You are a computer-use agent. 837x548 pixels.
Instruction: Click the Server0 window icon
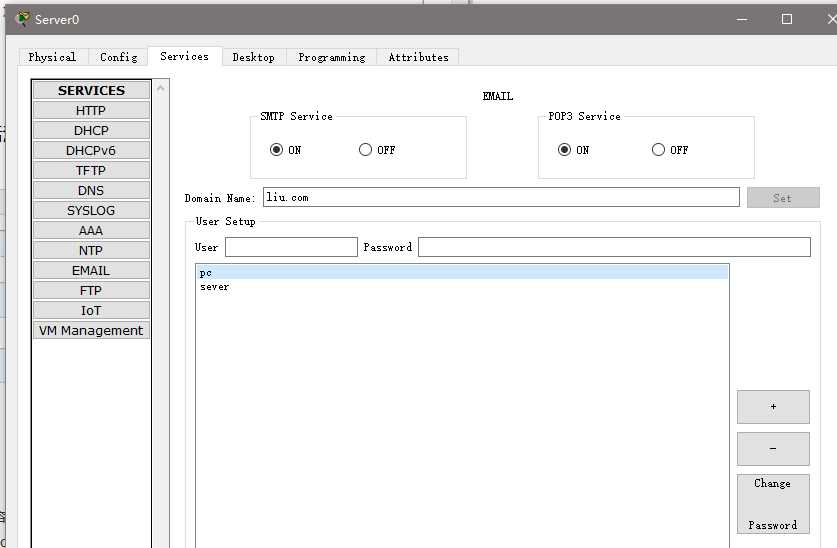click(x=22, y=19)
